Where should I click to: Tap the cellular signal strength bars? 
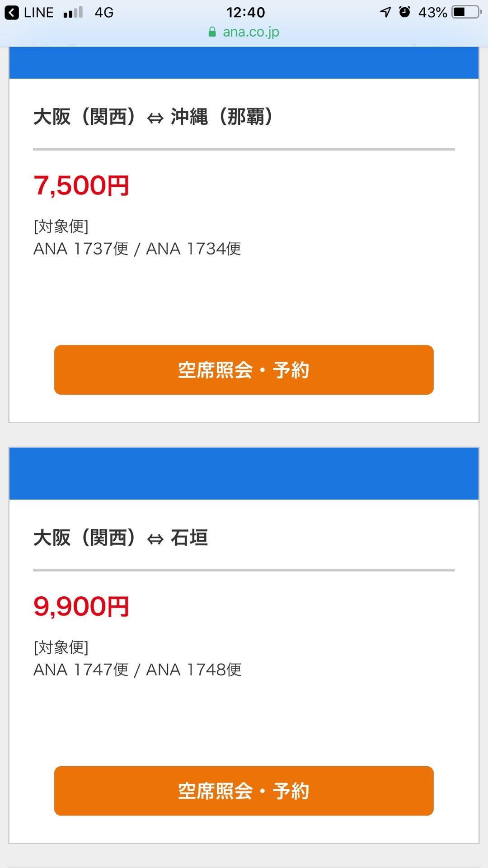tap(73, 12)
